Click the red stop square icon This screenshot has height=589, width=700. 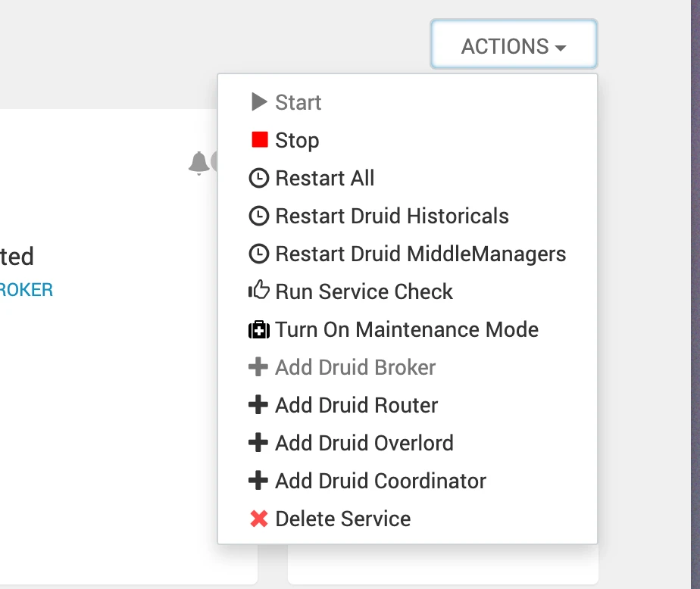coord(259,139)
